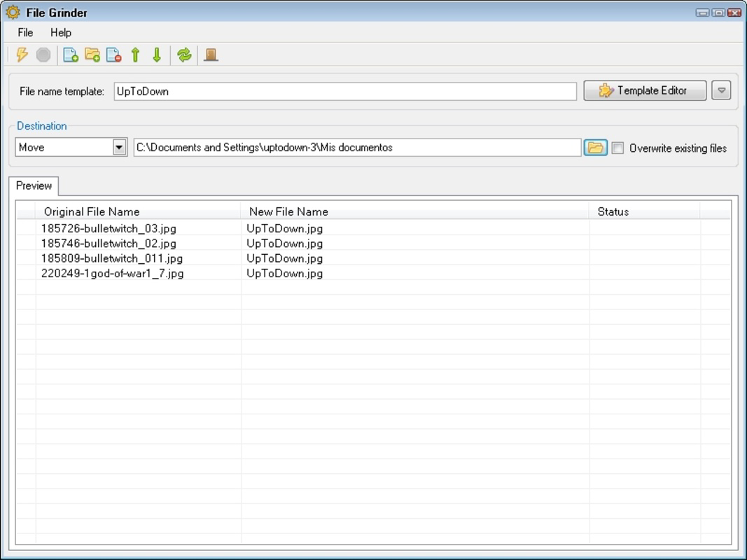Click the file name template input field
747x560 pixels.
pos(343,91)
